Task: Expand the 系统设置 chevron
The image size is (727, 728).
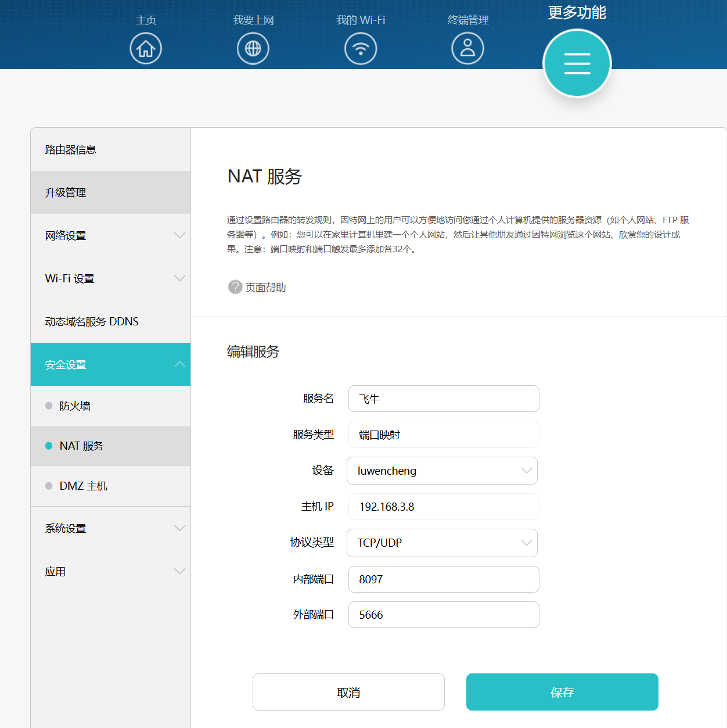Action: (x=180, y=528)
